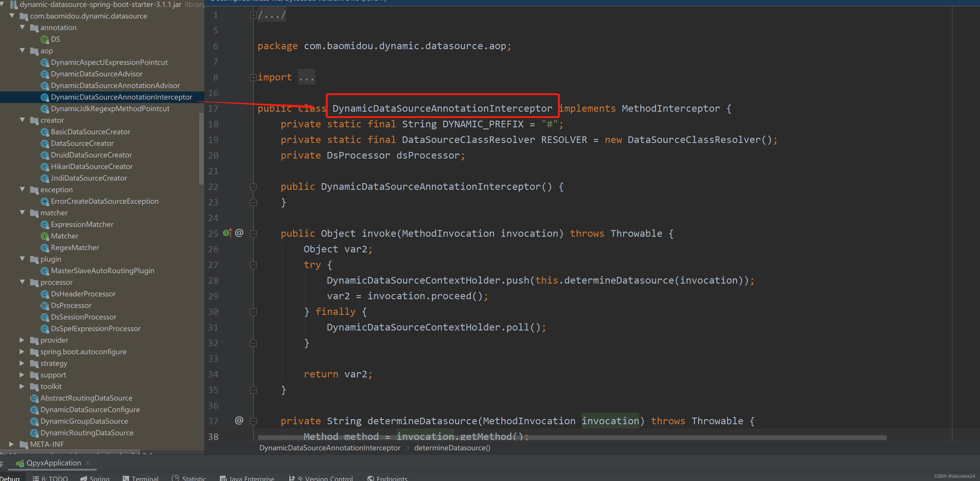The image size is (980, 481).
Task: Collapse the creator package folder
Action: [22, 120]
